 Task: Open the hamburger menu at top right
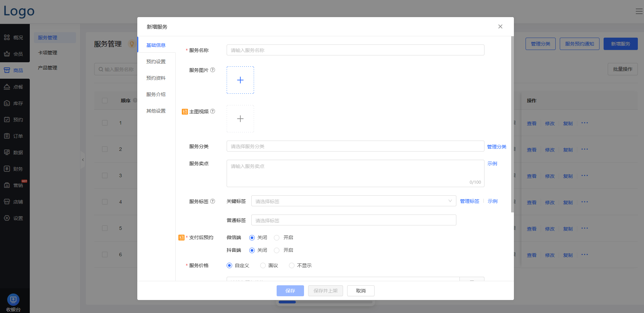[x=639, y=11]
